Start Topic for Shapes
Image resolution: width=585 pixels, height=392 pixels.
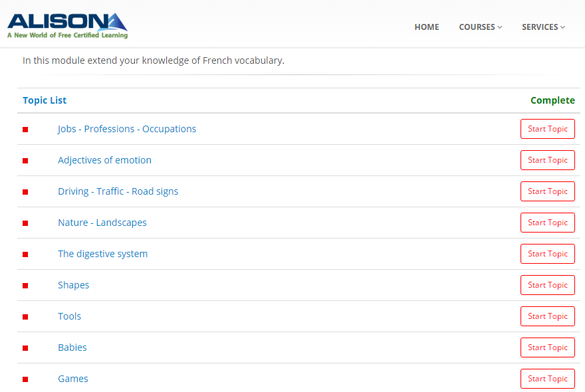coord(547,285)
